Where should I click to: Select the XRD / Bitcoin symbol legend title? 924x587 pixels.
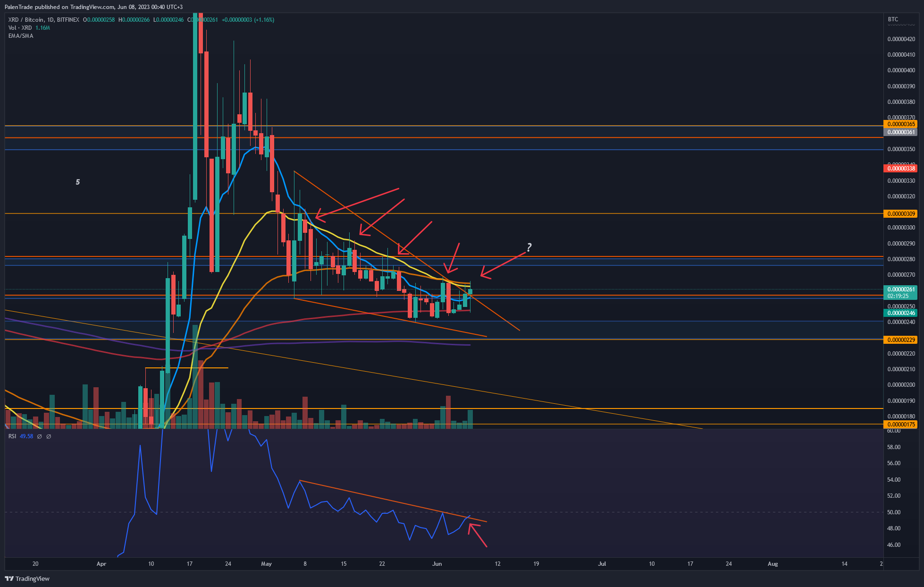pos(44,20)
